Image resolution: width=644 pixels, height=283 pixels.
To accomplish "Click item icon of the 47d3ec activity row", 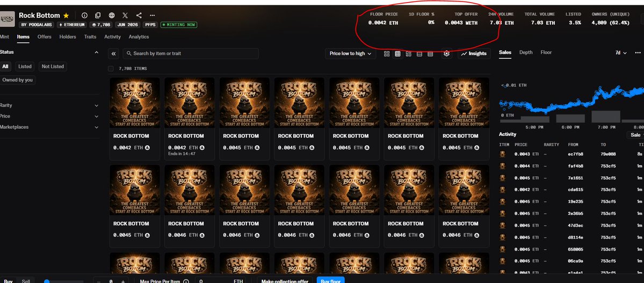I will (x=502, y=226).
